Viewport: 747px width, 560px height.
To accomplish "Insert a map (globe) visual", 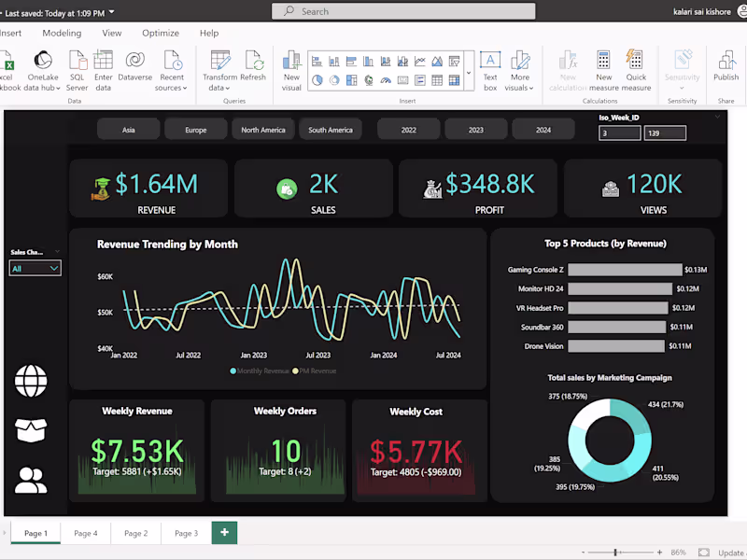I will (x=368, y=80).
